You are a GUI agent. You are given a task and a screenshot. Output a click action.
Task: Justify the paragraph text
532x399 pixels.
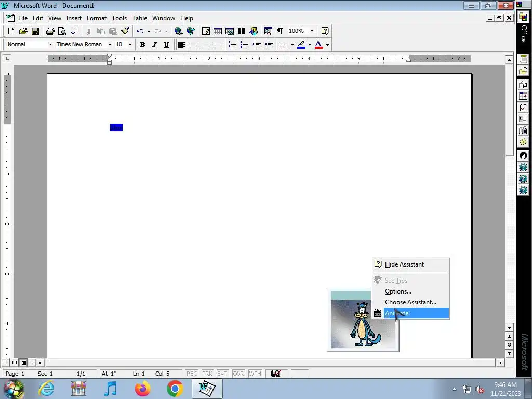(x=217, y=45)
